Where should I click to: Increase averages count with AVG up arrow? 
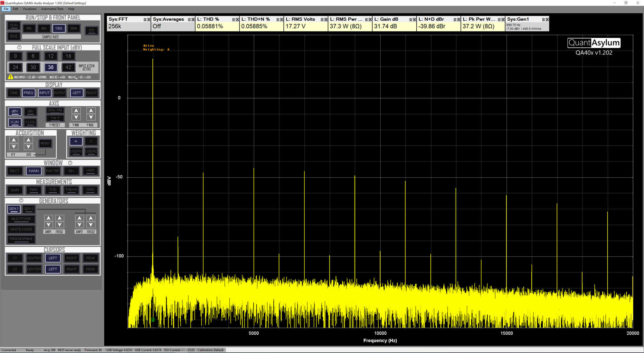tap(28, 140)
